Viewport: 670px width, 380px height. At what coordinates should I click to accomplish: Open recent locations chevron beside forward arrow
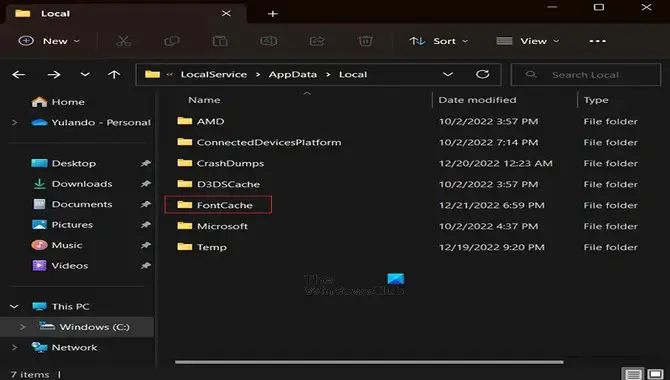pos(85,74)
